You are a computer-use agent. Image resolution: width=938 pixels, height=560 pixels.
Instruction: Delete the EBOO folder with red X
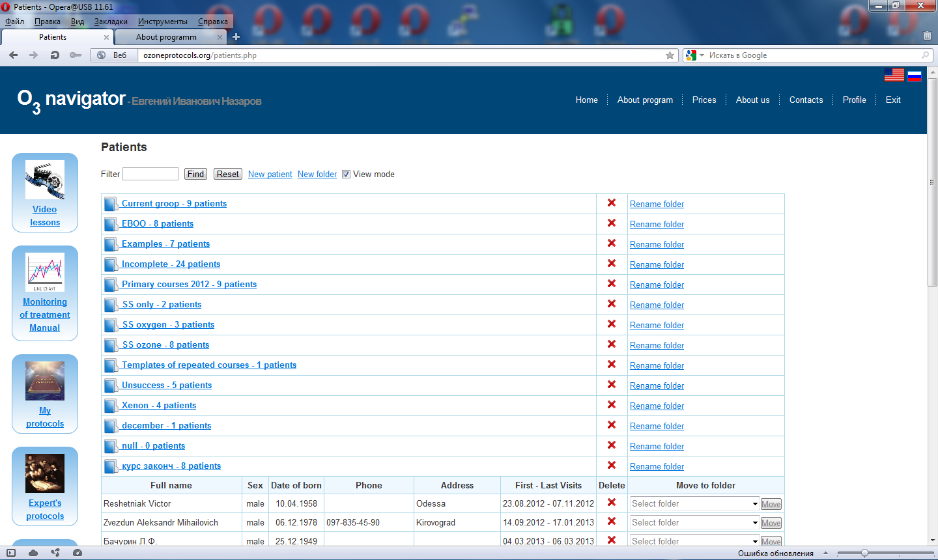pos(612,223)
